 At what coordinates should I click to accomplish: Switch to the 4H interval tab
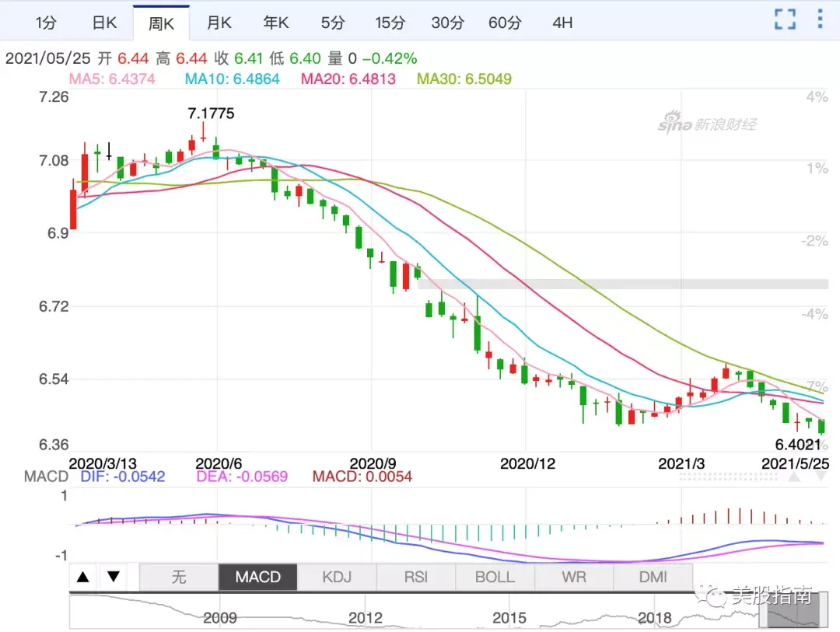[x=562, y=23]
